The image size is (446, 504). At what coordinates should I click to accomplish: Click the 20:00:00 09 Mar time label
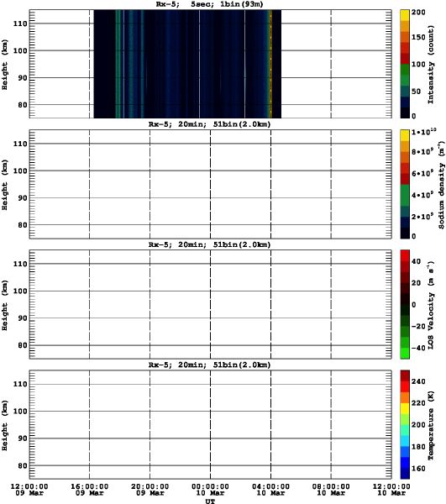(x=150, y=490)
